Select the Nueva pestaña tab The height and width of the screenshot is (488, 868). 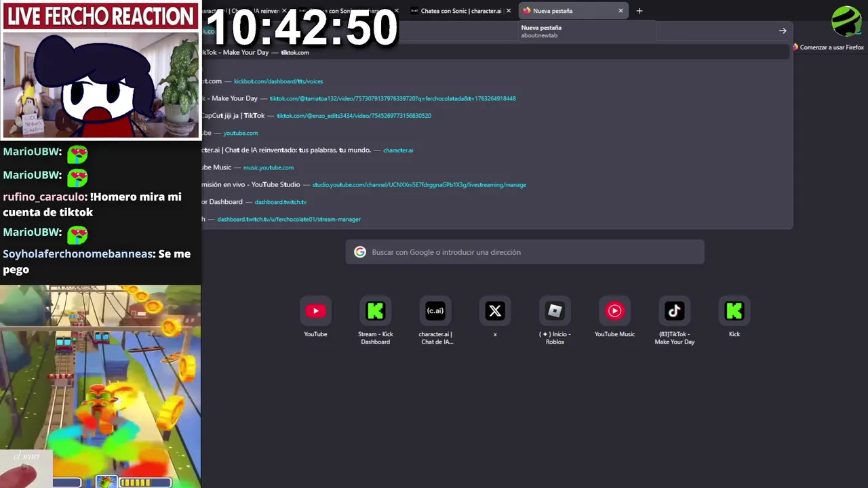(x=573, y=11)
